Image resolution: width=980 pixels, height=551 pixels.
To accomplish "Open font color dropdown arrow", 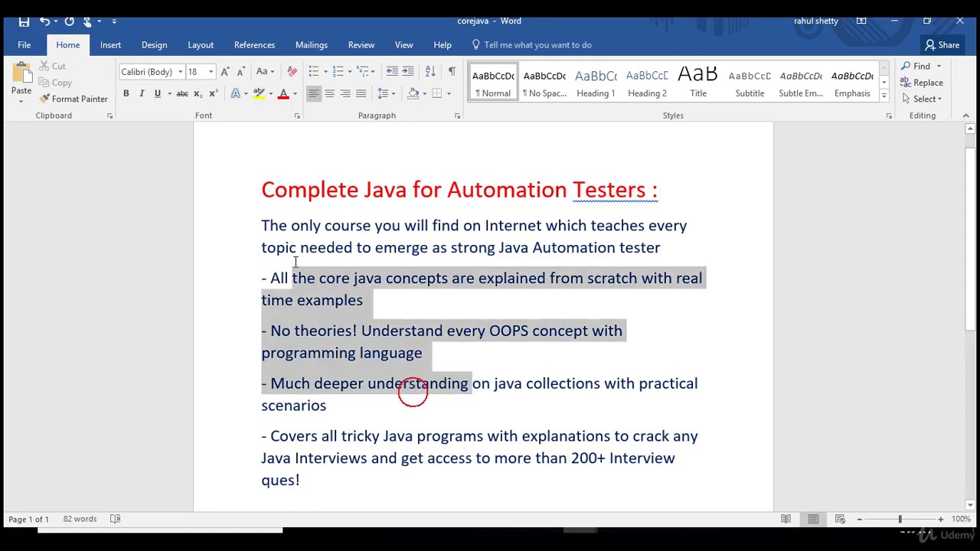I will click(295, 94).
